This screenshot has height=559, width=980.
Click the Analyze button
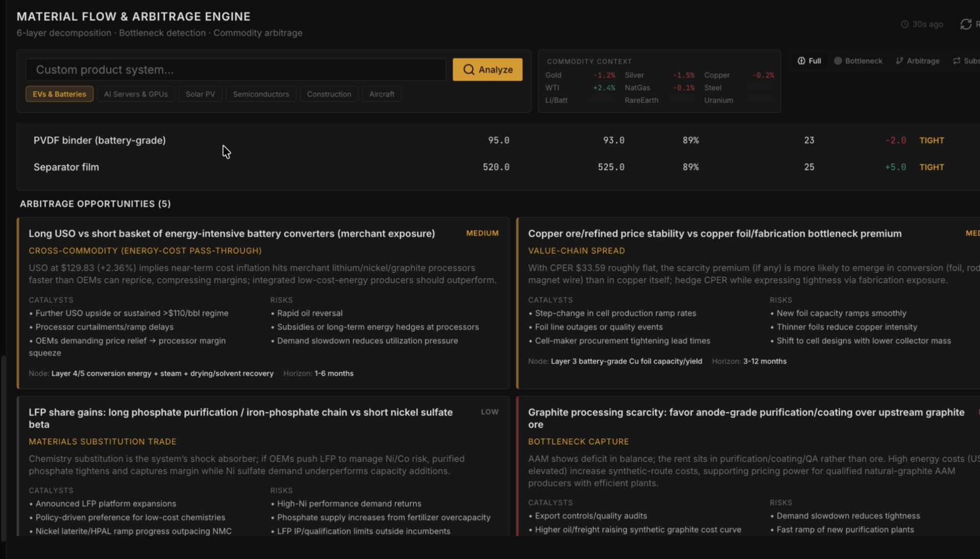coord(487,69)
